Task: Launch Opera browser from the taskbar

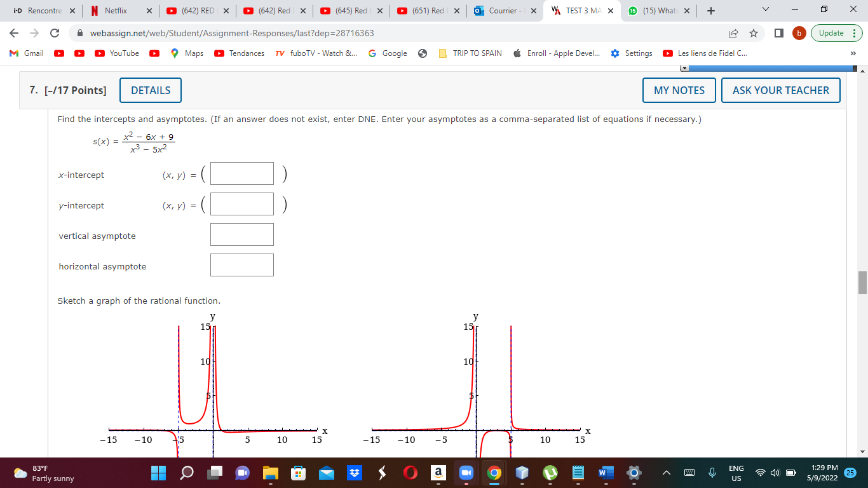Action: pyautogui.click(x=409, y=473)
